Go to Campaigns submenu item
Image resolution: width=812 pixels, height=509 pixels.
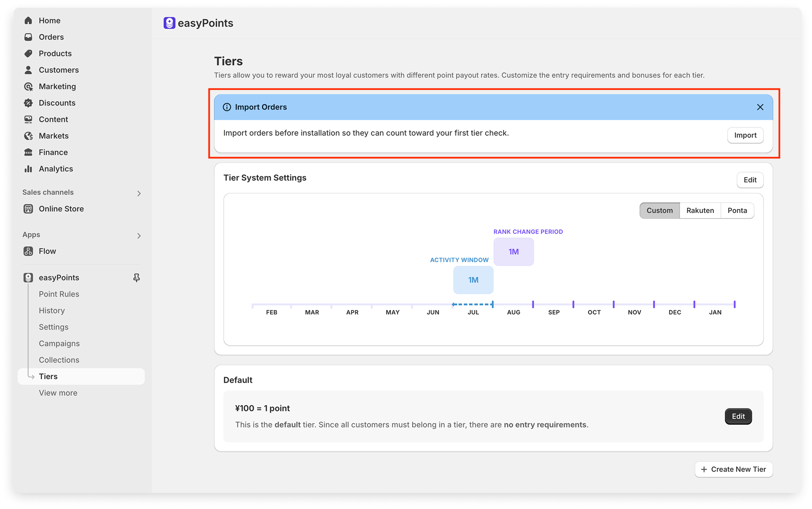pyautogui.click(x=59, y=343)
